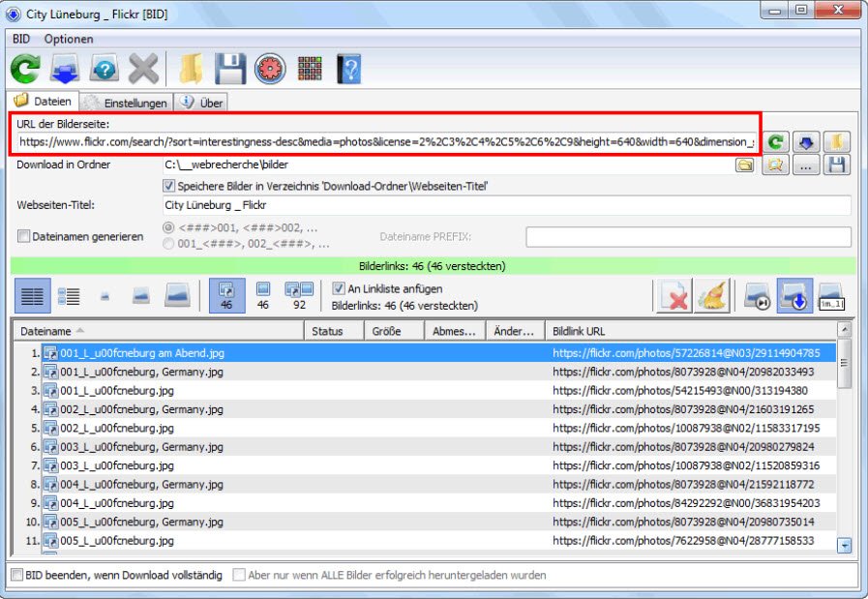Click small floppy save icon near download path
This screenshot has height=599, width=868.
coord(836,165)
